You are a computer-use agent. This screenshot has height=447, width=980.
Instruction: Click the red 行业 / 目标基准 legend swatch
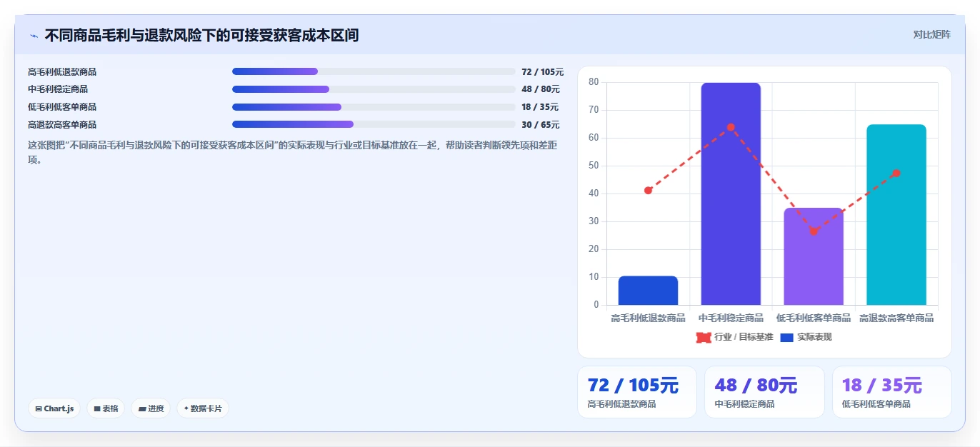704,337
